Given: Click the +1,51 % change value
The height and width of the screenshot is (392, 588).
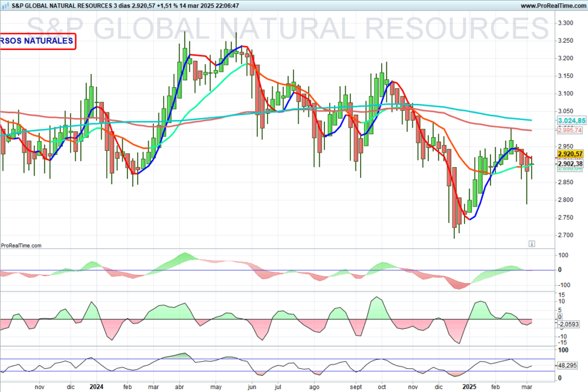Looking at the screenshot, I should 167,6.
